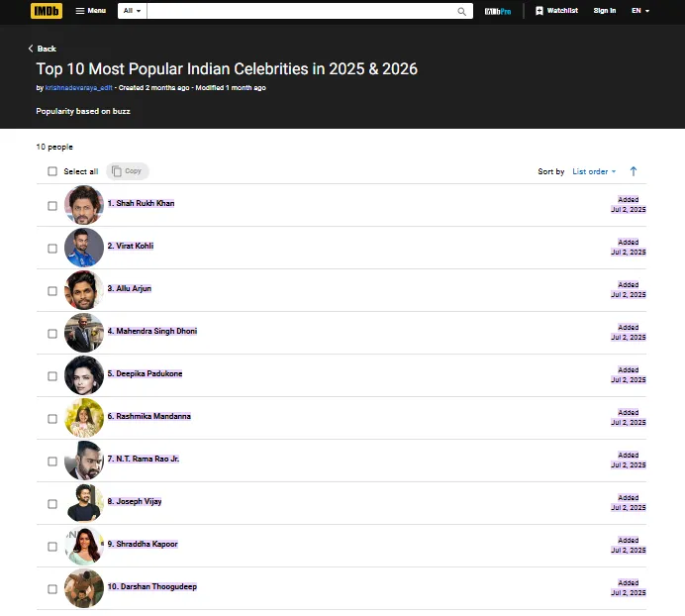Image resolution: width=685 pixels, height=616 pixels.
Task: Open the 5. Deepika Padukone name link
Action: (x=146, y=373)
